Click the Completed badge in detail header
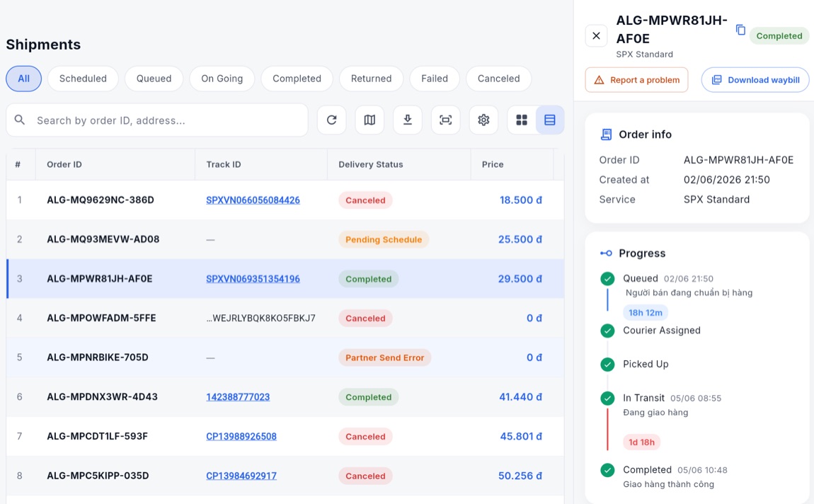The width and height of the screenshot is (814, 504). tap(779, 36)
